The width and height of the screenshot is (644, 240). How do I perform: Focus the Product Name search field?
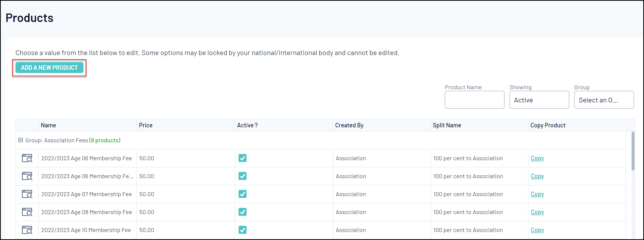click(474, 100)
